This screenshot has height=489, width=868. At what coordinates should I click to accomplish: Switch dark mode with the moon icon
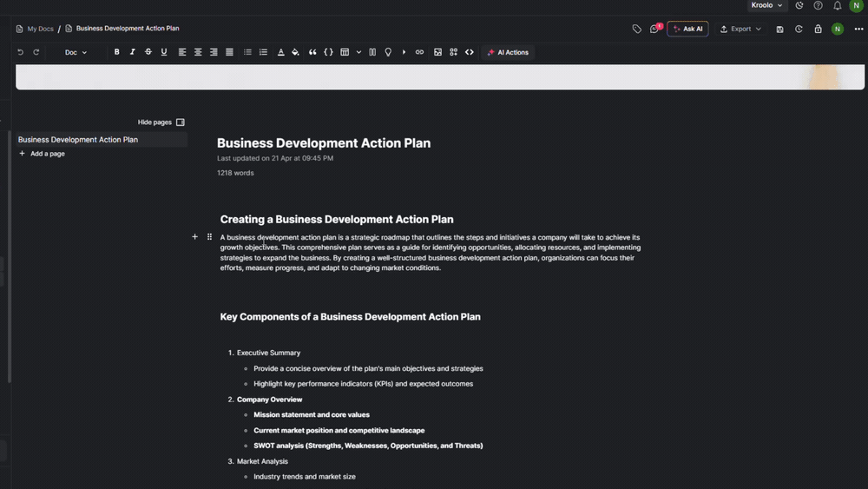tap(799, 5)
